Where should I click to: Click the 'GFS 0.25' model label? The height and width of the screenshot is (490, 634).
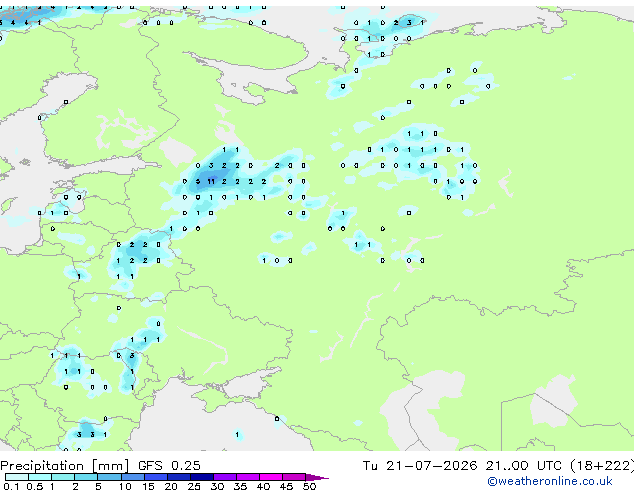tap(169, 466)
